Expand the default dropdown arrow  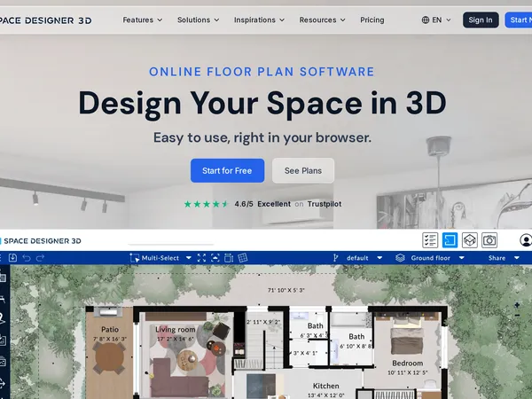[x=379, y=258]
